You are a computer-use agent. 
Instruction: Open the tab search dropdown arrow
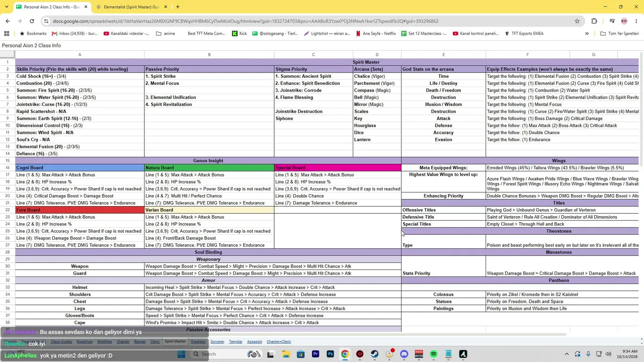[x=8, y=7]
